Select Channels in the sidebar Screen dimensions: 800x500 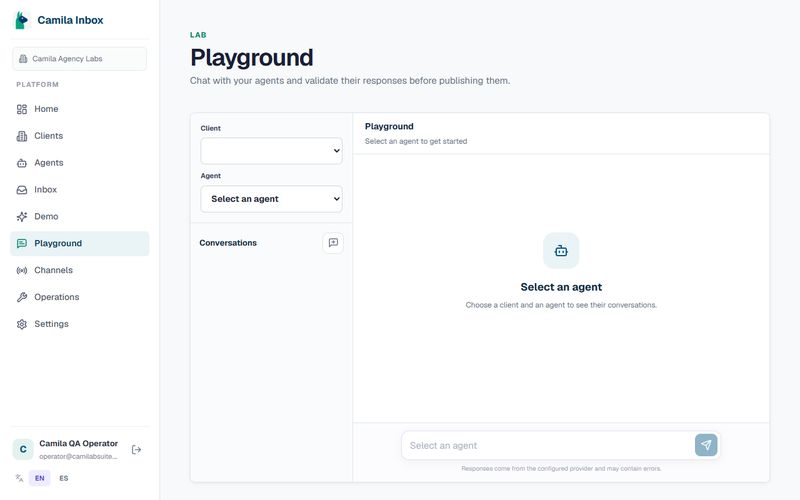point(80,270)
